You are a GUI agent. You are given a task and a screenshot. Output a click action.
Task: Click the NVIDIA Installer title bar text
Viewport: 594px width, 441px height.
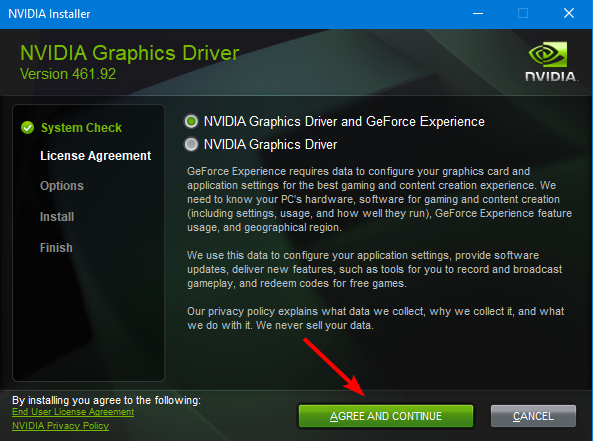49,14
